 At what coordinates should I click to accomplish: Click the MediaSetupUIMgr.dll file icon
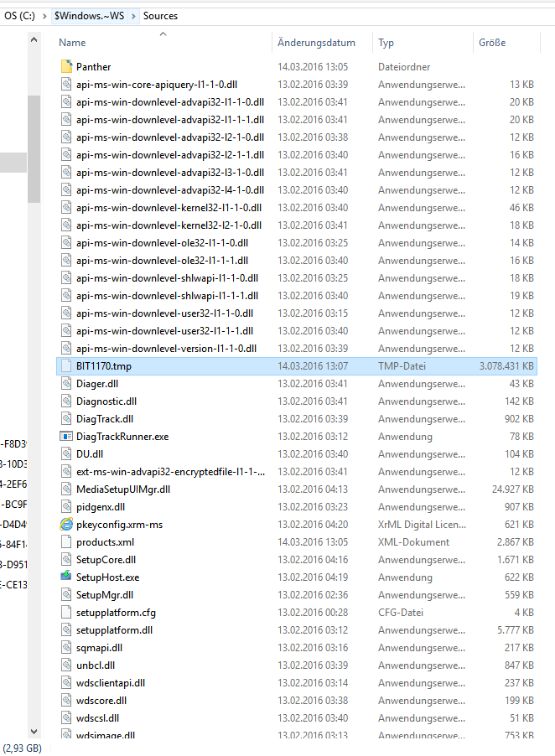click(x=66, y=489)
